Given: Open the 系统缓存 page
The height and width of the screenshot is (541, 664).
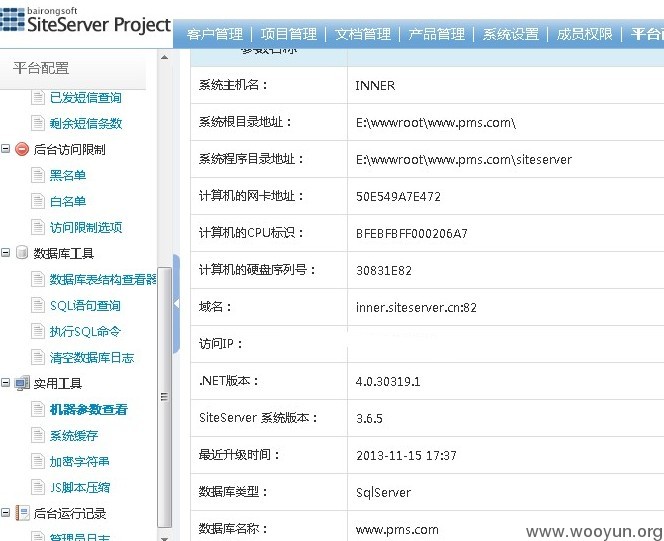Looking at the screenshot, I should click(74, 436).
